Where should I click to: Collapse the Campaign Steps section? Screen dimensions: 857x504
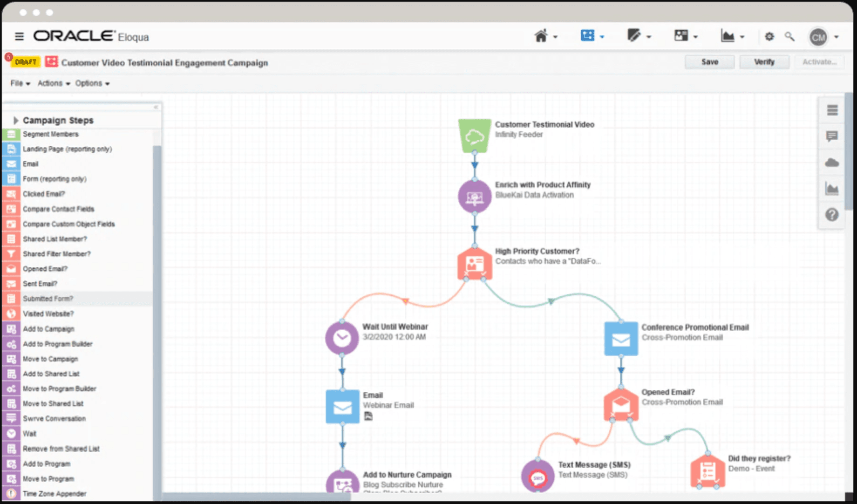click(15, 121)
